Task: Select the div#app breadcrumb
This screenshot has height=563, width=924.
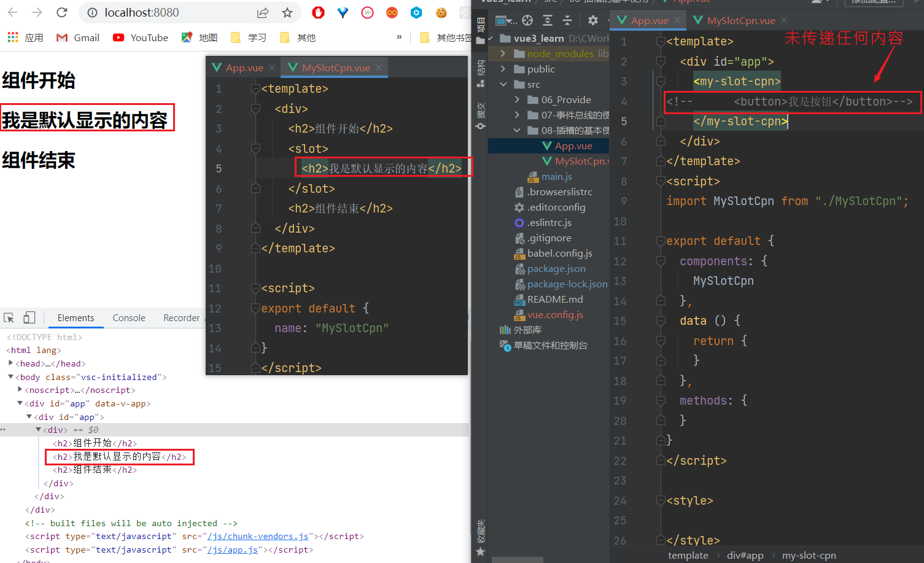Action: click(745, 555)
